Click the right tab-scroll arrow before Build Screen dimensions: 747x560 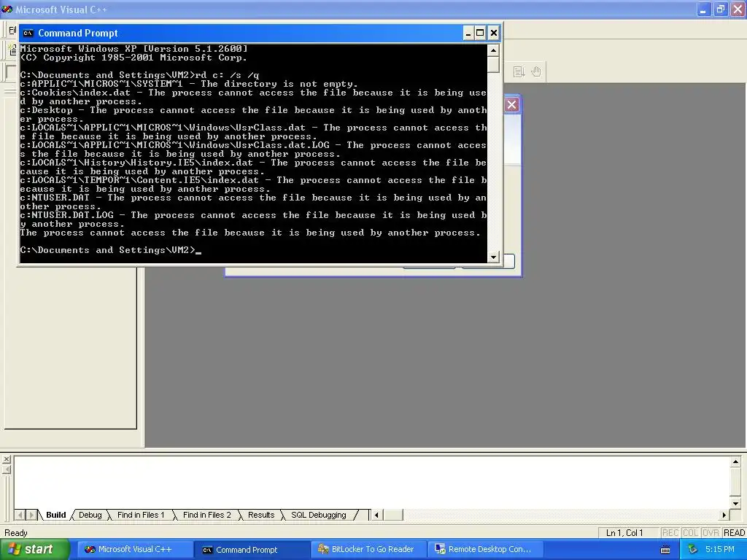pyautogui.click(x=31, y=515)
